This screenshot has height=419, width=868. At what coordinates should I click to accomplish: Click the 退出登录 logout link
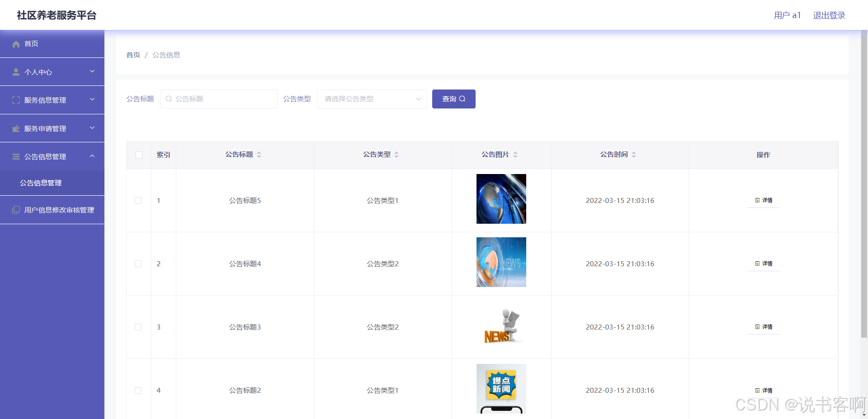(x=829, y=15)
